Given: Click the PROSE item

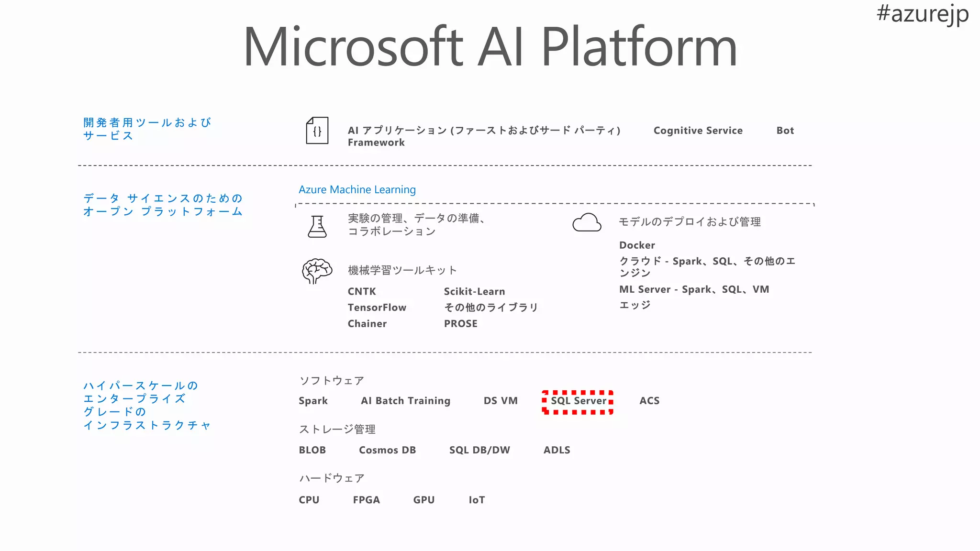Looking at the screenshot, I should 460,324.
